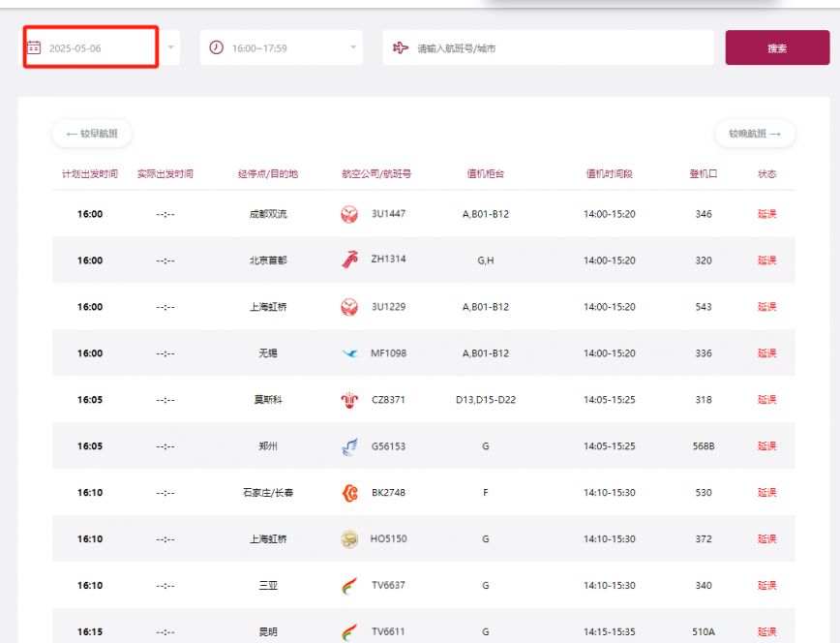Screen dimensions: 840x643
Task: Click 延误 status of flight BK2748
Action: pyautogui.click(x=767, y=492)
